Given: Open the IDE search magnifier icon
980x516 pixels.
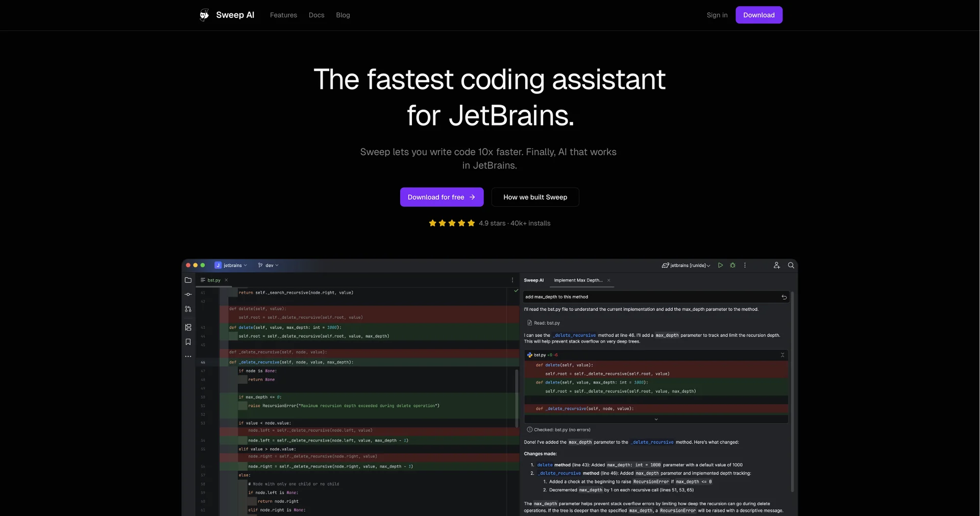Looking at the screenshot, I should (791, 265).
